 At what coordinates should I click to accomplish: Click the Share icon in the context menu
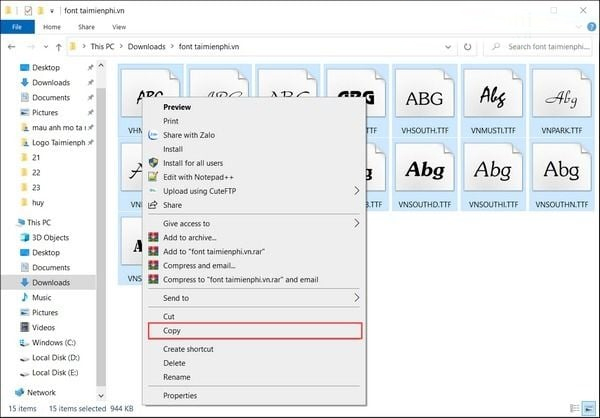(x=153, y=205)
